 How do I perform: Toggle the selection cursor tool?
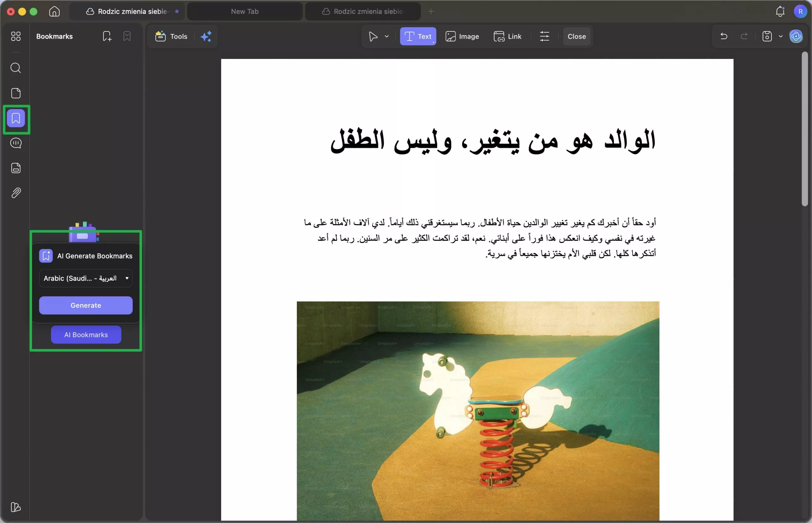coord(373,36)
